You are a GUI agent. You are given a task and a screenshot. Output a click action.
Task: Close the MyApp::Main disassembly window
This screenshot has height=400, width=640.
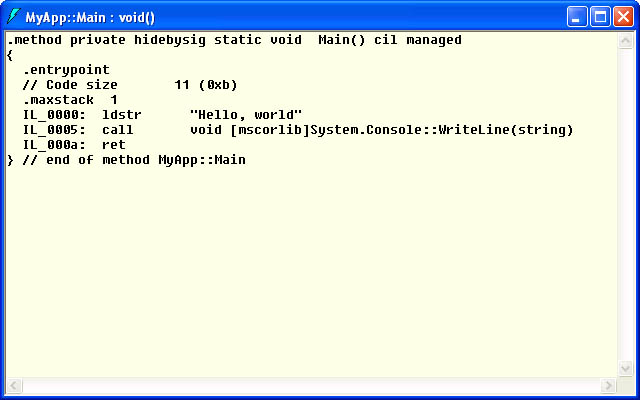tap(624, 17)
